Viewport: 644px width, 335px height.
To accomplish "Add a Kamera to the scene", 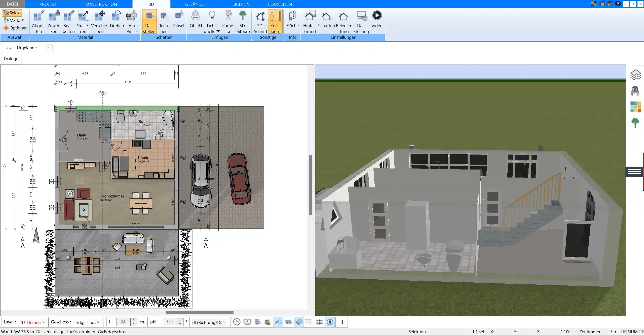I will pos(228,22).
